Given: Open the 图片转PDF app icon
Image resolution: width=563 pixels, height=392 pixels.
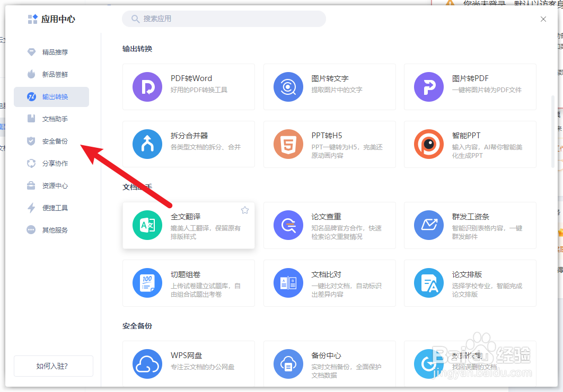Looking at the screenshot, I should point(429,87).
